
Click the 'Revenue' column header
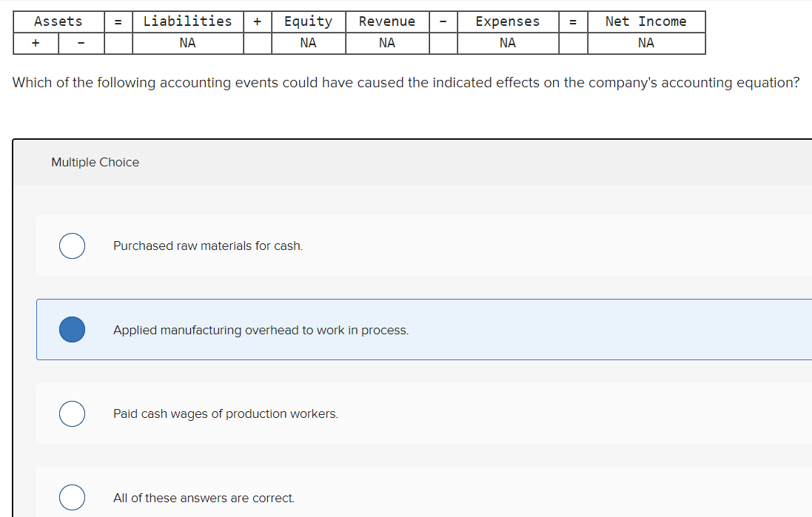pos(387,21)
